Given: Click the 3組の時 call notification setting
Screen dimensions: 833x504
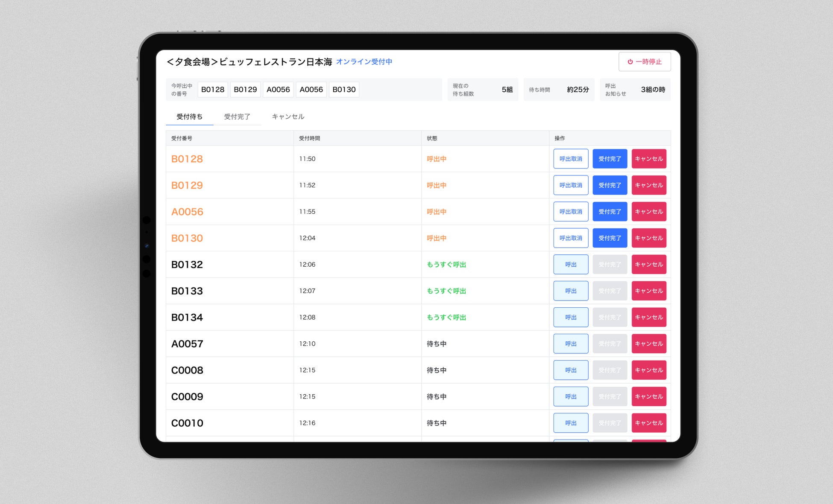Looking at the screenshot, I should tap(652, 90).
